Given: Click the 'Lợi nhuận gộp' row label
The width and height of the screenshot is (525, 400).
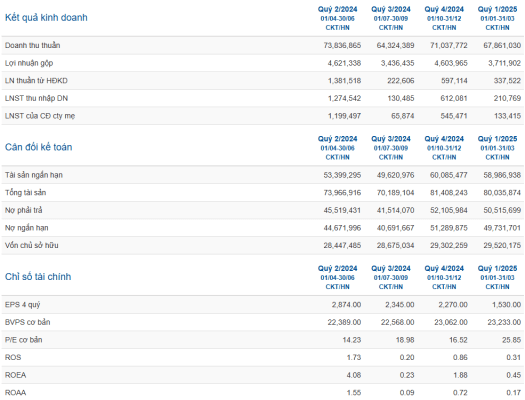Looking at the screenshot, I should coord(29,63).
